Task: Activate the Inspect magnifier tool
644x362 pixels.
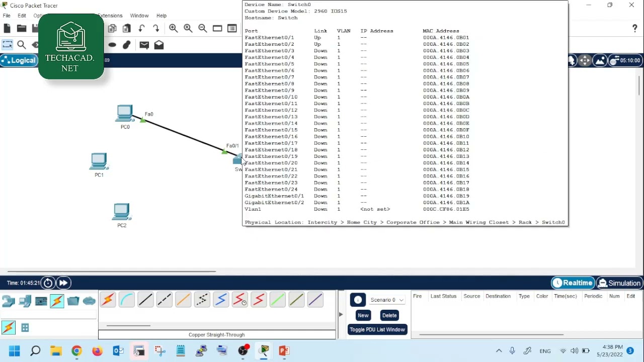Action: click(22, 45)
